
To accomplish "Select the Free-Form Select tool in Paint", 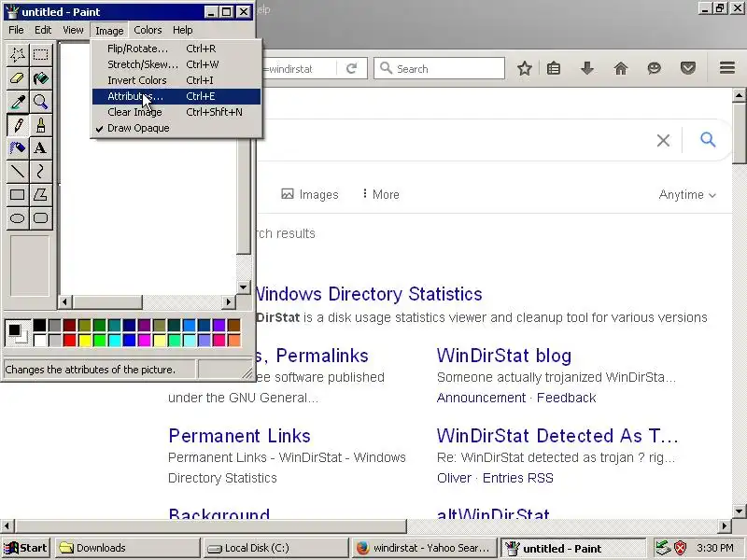I will click(18, 55).
